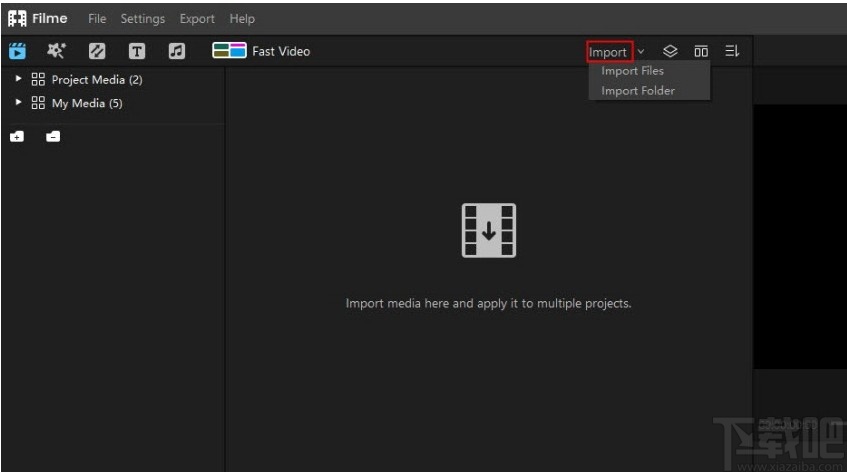Choose Import Folder from menu
The width and height of the screenshot is (847, 472).
638,91
